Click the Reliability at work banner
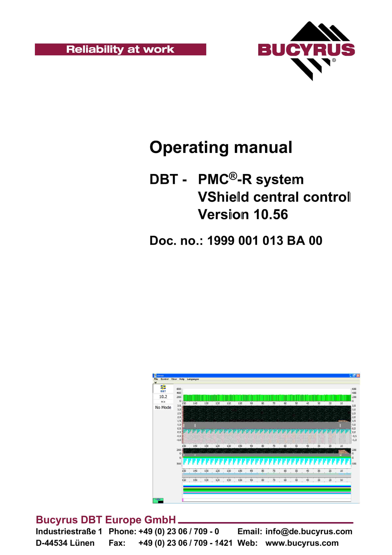 [120, 49]
